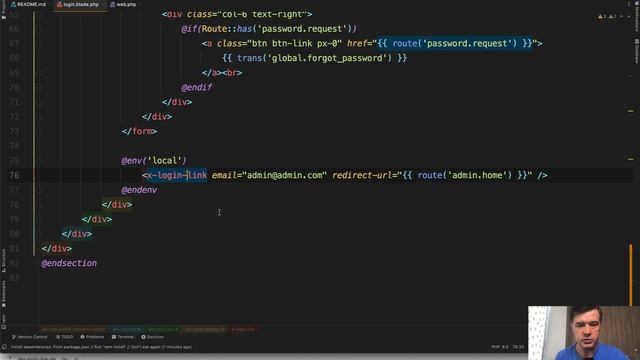The width and height of the screenshot is (640, 360).
Task: Click the webcam presenter video thumbnail
Action: (x=584, y=333)
